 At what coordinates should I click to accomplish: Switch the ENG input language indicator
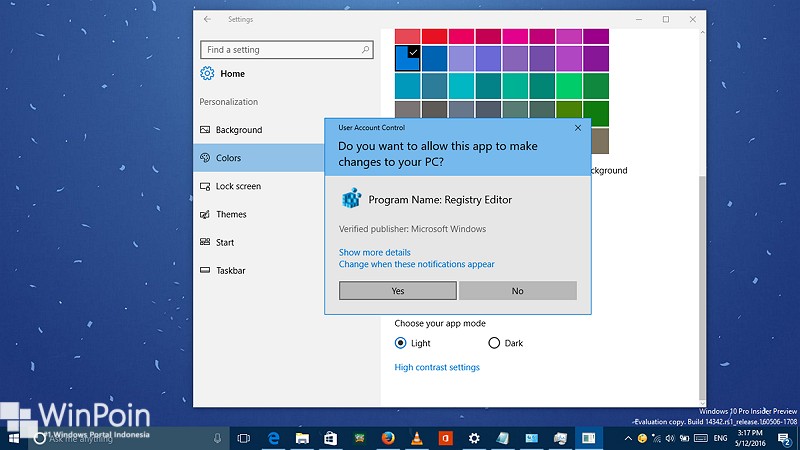[720, 438]
